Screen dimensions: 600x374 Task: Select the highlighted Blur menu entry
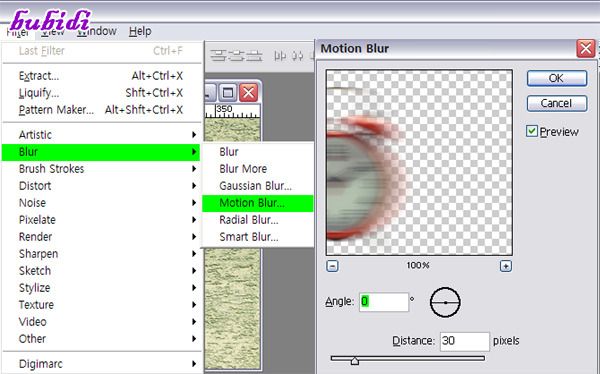tap(101, 152)
